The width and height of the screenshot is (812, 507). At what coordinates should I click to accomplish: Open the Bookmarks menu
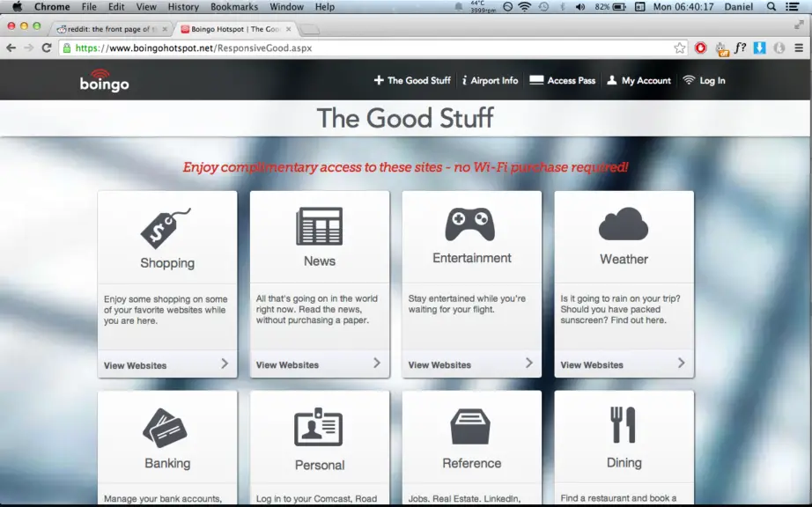click(x=234, y=7)
